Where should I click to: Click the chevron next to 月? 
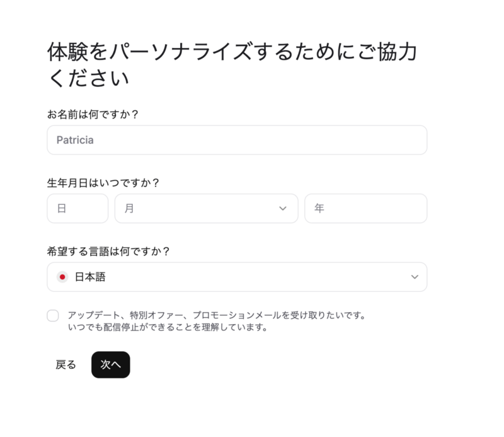point(282,208)
